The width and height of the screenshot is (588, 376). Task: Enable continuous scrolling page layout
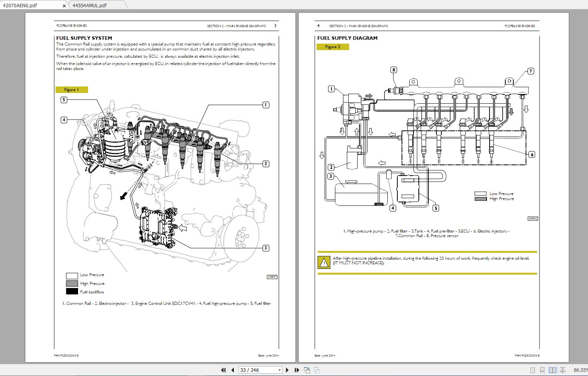coord(542,370)
